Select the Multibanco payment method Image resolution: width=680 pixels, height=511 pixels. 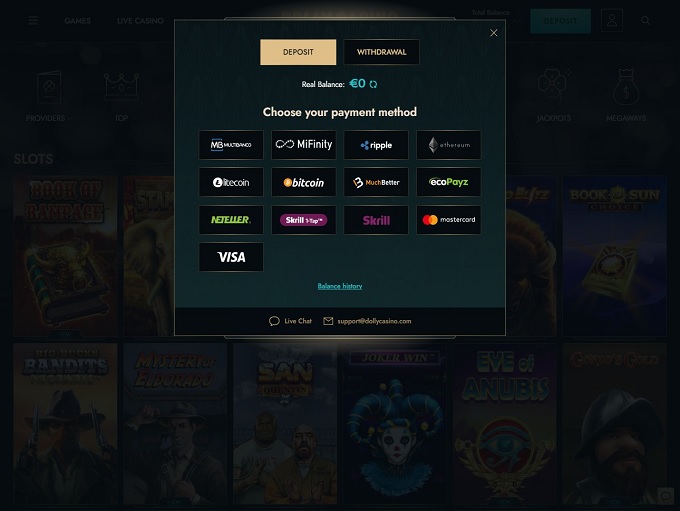231,145
